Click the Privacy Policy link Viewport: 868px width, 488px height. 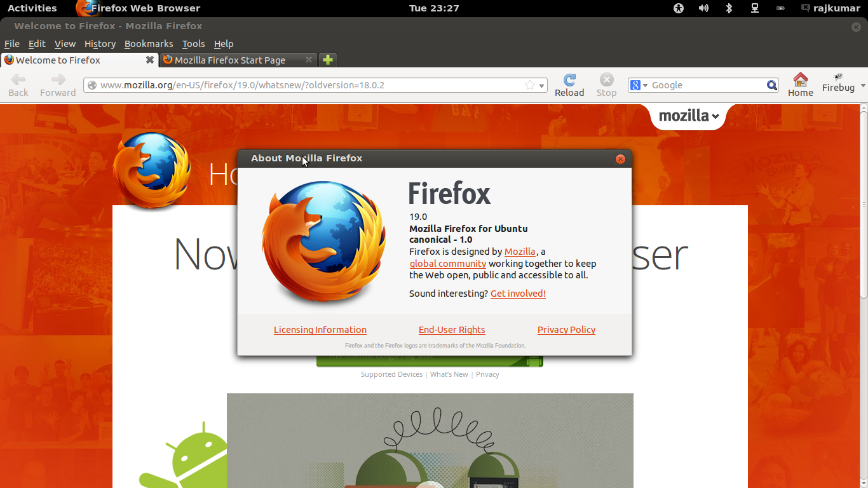tap(566, 330)
